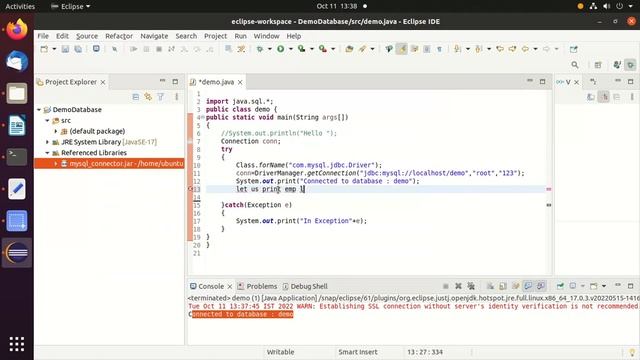Select the demo.java editor tab
The image size is (640, 360).
click(x=216, y=82)
